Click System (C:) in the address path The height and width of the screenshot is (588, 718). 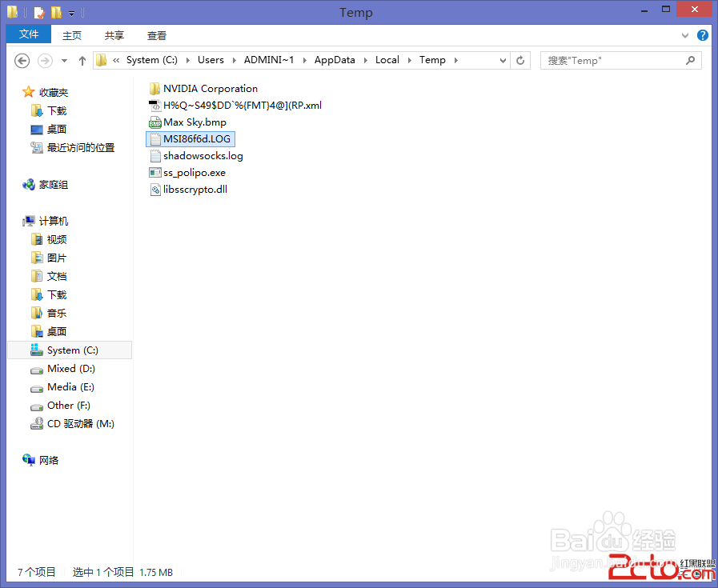151,60
